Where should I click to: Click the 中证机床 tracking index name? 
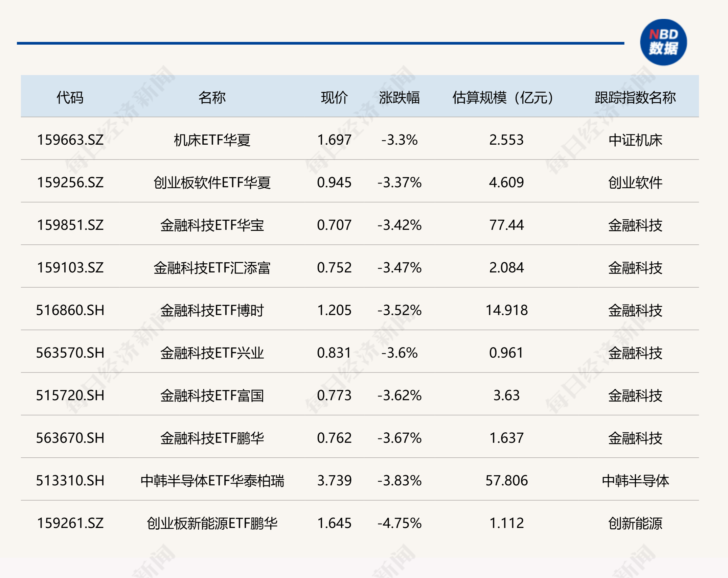[x=635, y=140]
